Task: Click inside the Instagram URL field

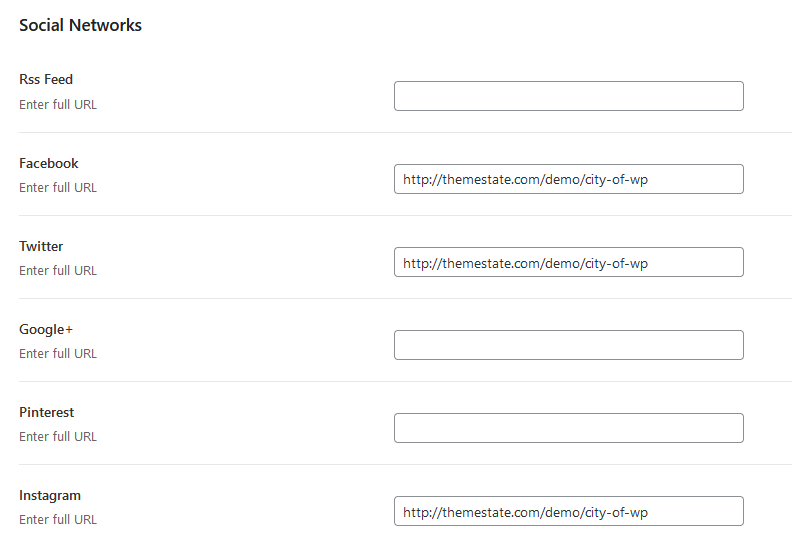Action: [x=569, y=511]
